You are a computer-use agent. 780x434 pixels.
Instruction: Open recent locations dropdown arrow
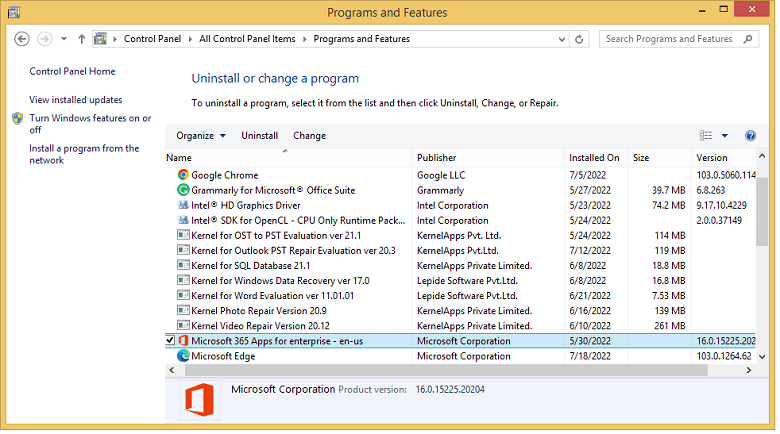pyautogui.click(x=64, y=39)
